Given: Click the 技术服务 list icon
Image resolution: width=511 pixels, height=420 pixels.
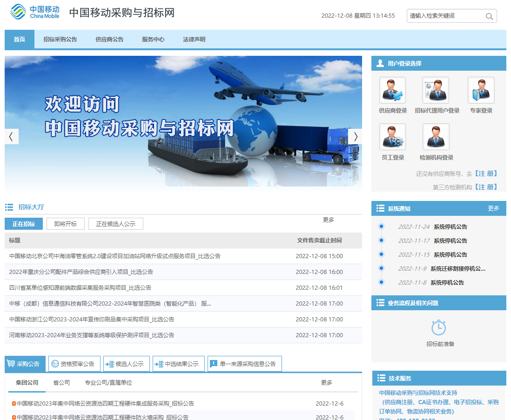Looking at the screenshot, I should [381, 378].
